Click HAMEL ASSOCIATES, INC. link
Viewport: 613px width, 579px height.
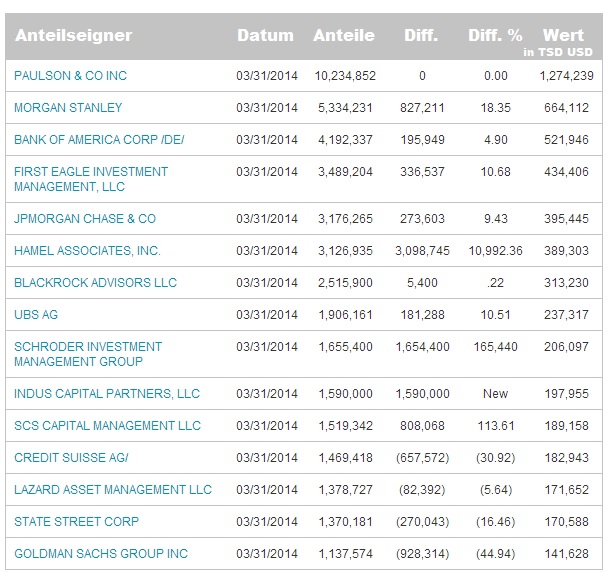point(87,251)
